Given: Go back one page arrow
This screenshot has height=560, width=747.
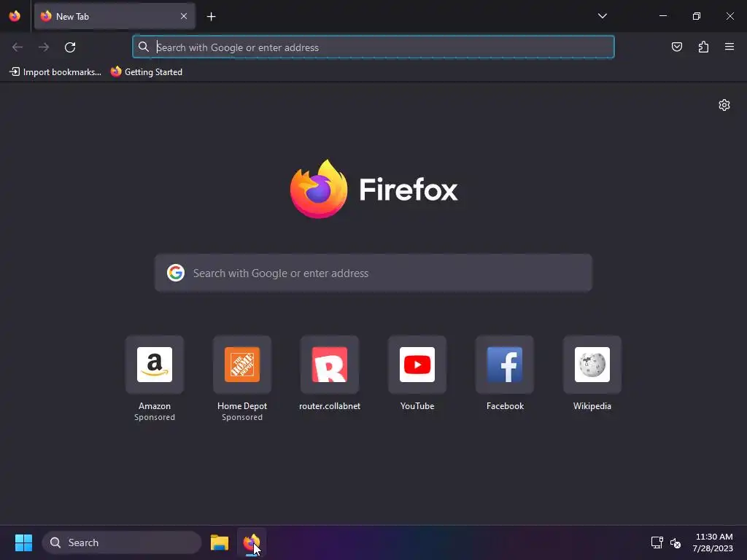Looking at the screenshot, I should coord(18,47).
